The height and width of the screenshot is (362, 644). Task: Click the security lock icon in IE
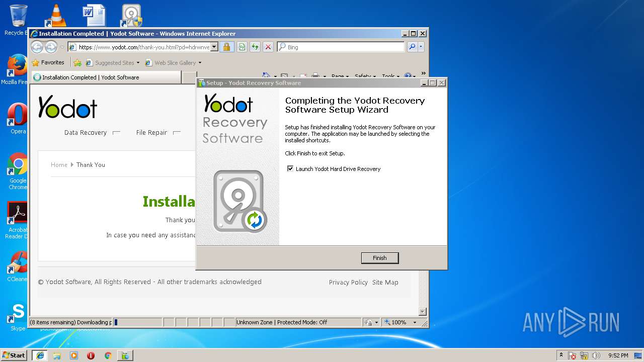tap(226, 47)
